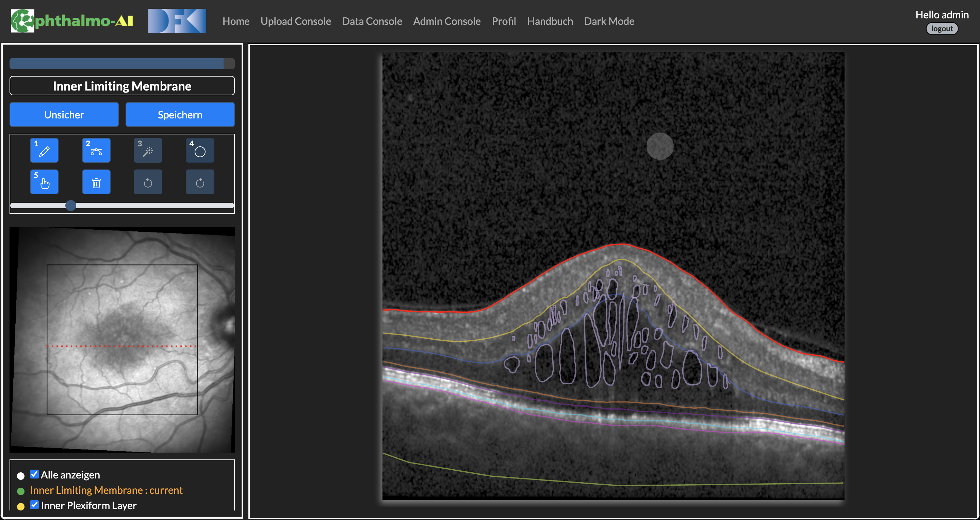
Task: Click the gray circular brush cursor on OCT
Action: [660, 146]
